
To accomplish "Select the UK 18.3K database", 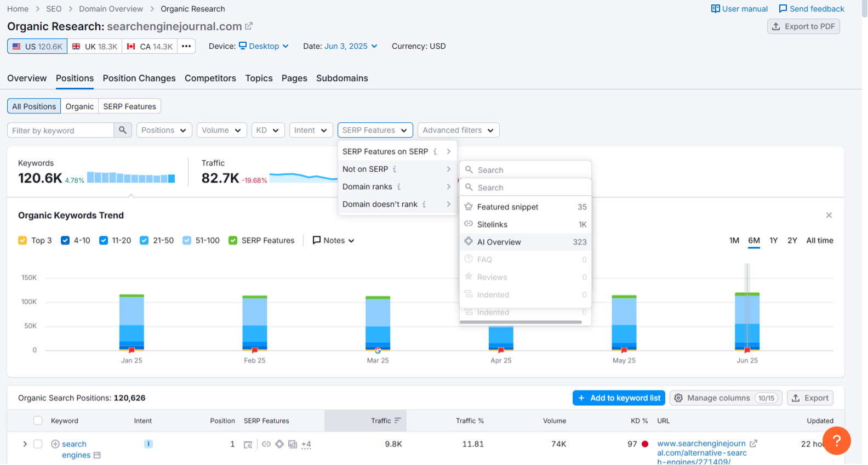I will [95, 46].
